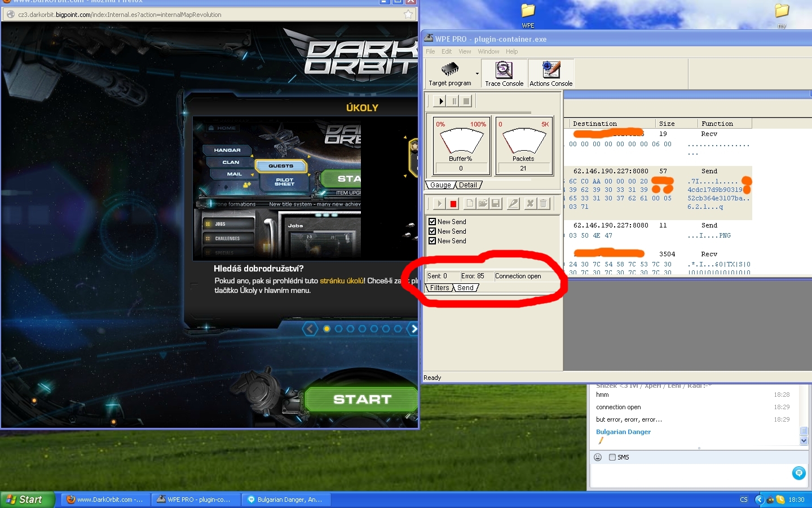Uncheck the second New Send entry

click(x=432, y=231)
